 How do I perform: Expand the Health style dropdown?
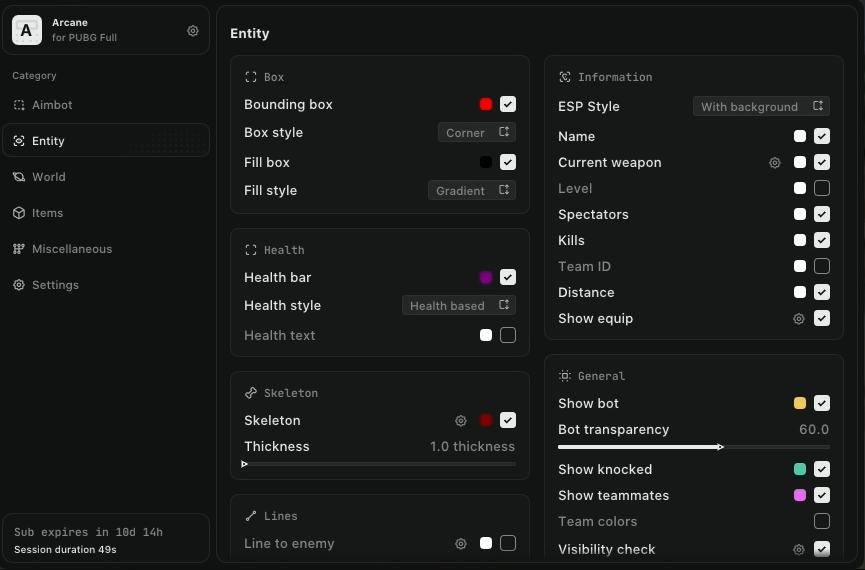pos(459,306)
